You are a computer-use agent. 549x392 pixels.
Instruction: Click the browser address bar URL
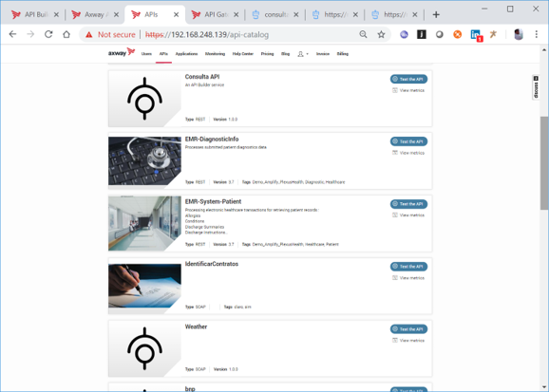pos(207,35)
